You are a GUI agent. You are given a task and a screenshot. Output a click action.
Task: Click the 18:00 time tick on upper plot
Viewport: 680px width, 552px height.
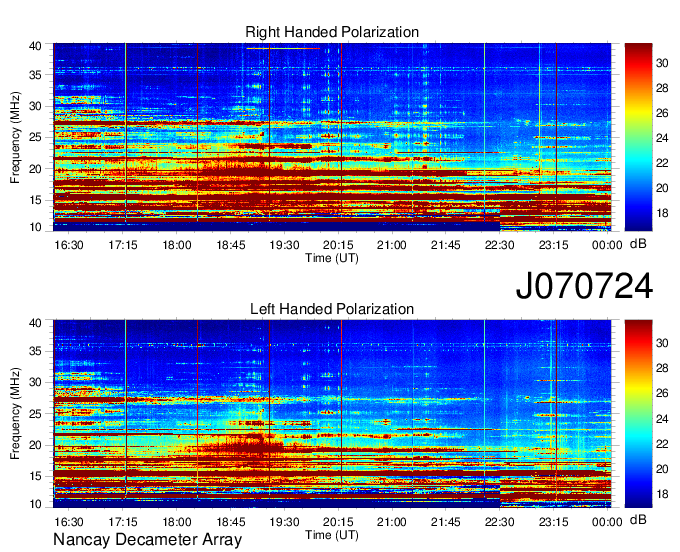tap(177, 245)
